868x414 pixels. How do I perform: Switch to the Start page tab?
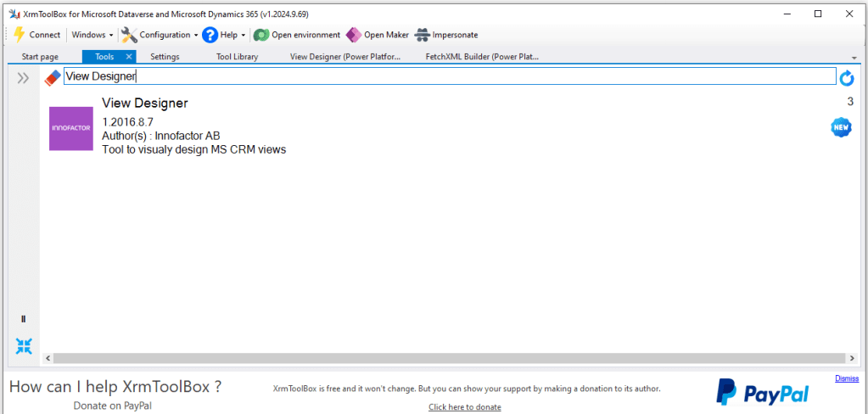(40, 57)
